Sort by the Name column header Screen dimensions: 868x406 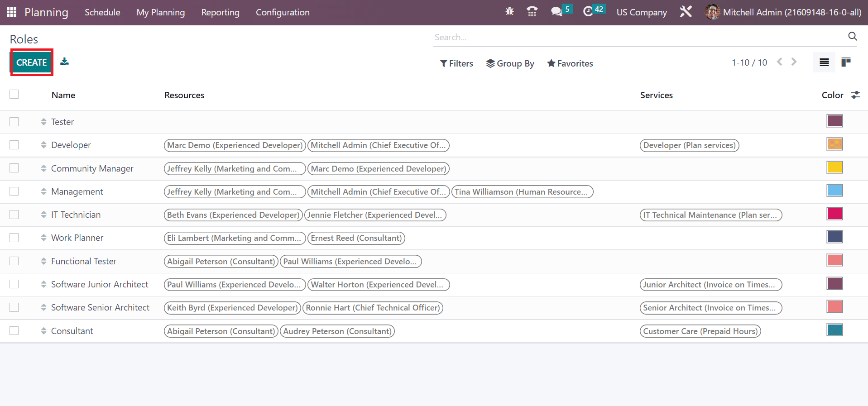click(63, 95)
